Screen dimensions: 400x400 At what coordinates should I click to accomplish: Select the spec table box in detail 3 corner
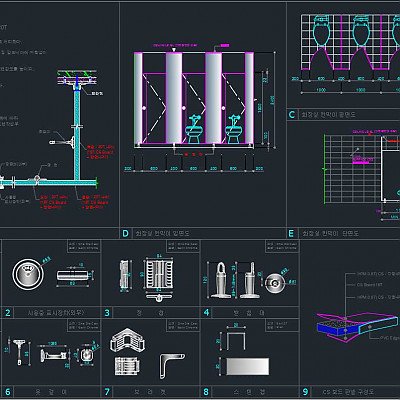[x=183, y=246]
